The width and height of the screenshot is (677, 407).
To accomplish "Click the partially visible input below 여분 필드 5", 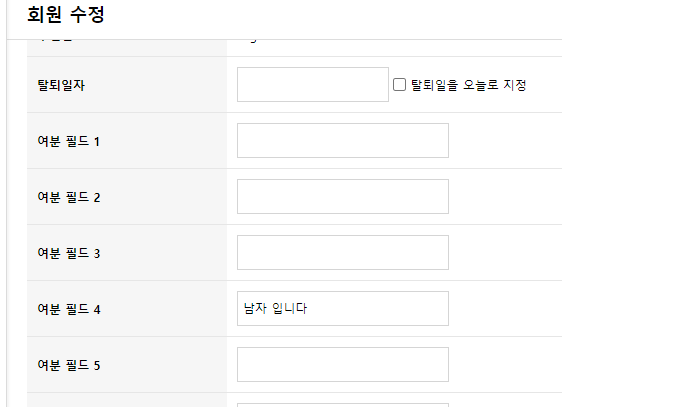I will tap(342, 404).
